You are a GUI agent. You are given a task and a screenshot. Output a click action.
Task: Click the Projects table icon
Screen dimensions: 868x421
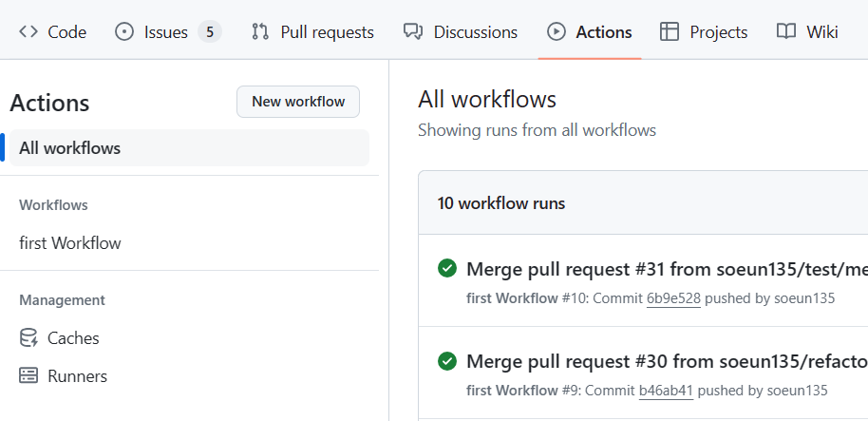tap(670, 32)
